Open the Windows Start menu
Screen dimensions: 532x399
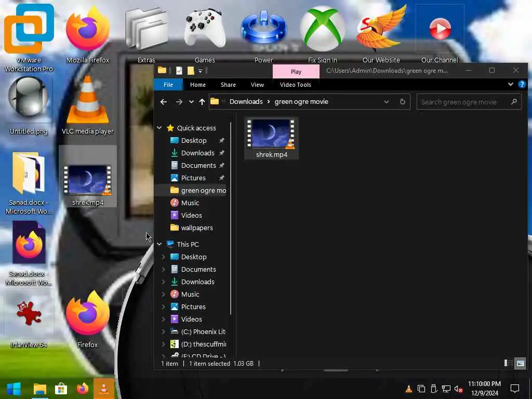14,389
